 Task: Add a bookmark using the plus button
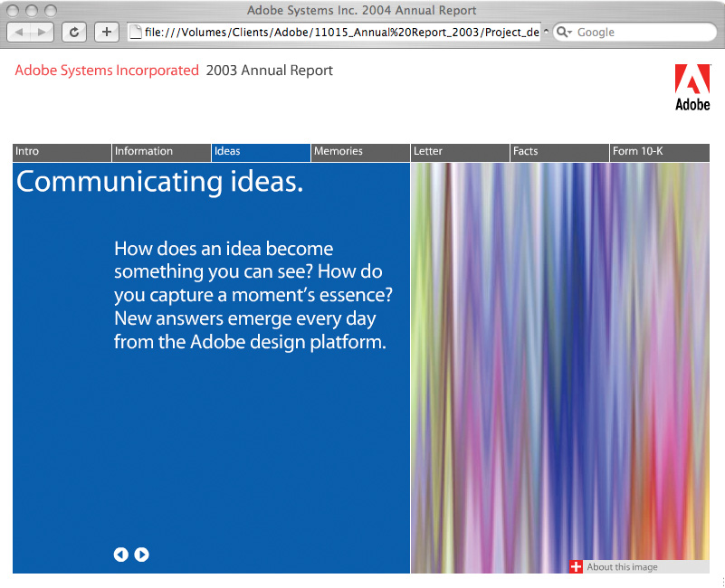pos(107,32)
